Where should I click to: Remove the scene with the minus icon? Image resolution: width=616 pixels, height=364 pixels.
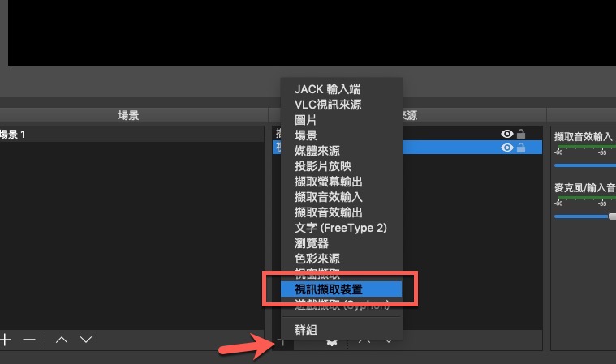[x=29, y=340]
